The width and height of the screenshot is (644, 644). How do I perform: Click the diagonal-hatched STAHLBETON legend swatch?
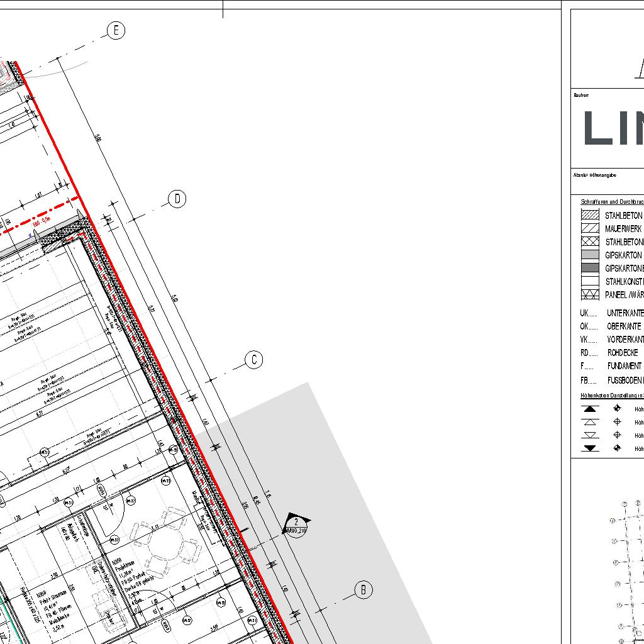pos(590,215)
